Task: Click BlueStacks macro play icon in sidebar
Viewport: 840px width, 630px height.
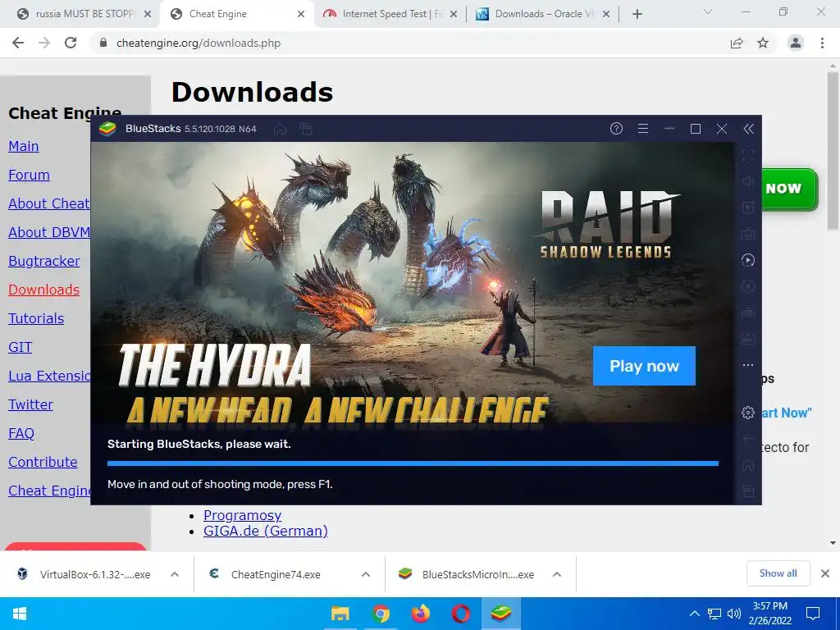Action: 748,260
